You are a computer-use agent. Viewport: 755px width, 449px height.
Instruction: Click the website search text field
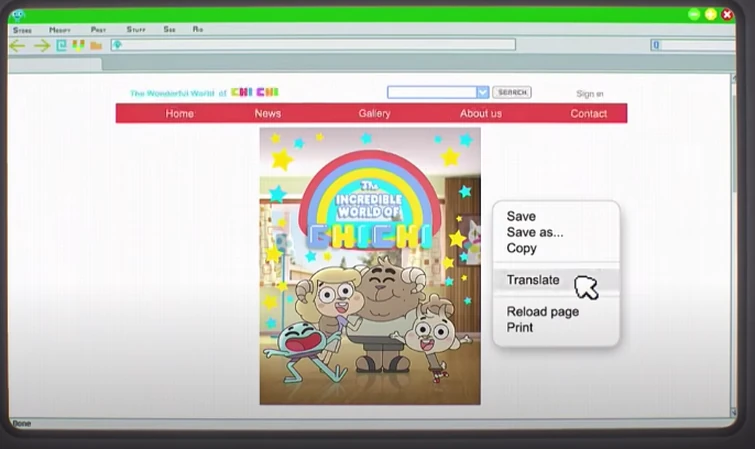click(432, 92)
